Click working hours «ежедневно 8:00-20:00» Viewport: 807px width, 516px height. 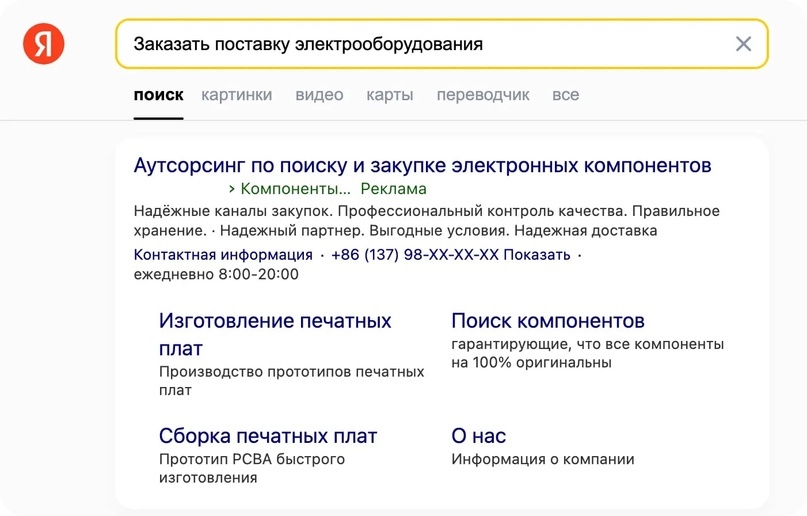pyautogui.click(x=216, y=274)
